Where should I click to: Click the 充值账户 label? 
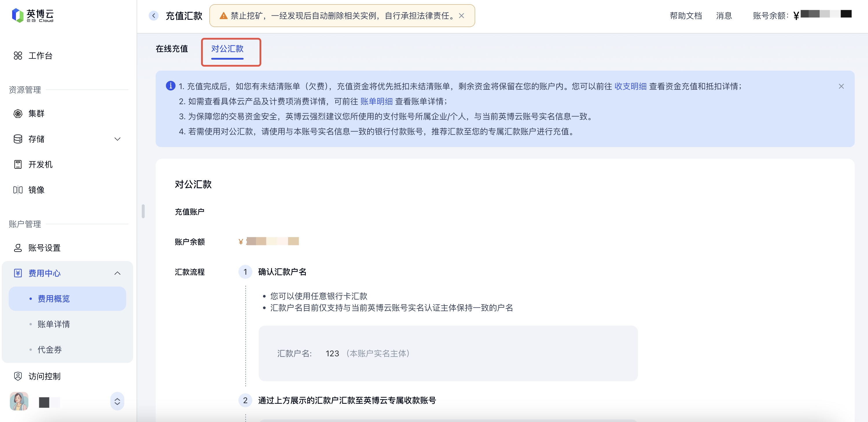pos(190,212)
